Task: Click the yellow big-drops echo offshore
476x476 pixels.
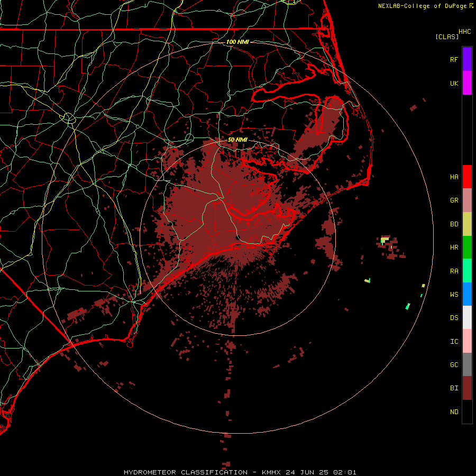Action: coord(385,240)
